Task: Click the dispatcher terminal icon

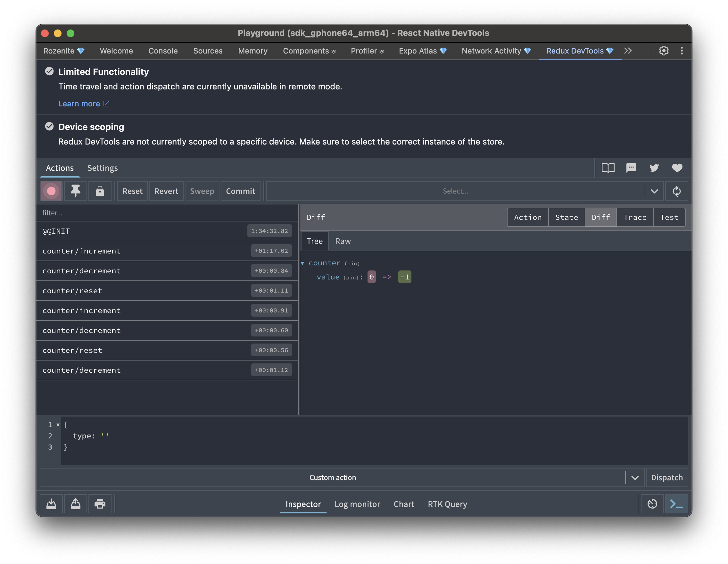Action: pos(677,504)
